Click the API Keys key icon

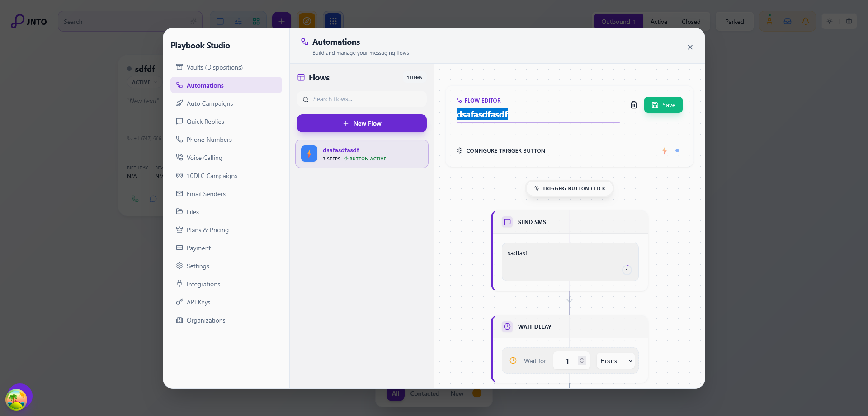point(179,302)
